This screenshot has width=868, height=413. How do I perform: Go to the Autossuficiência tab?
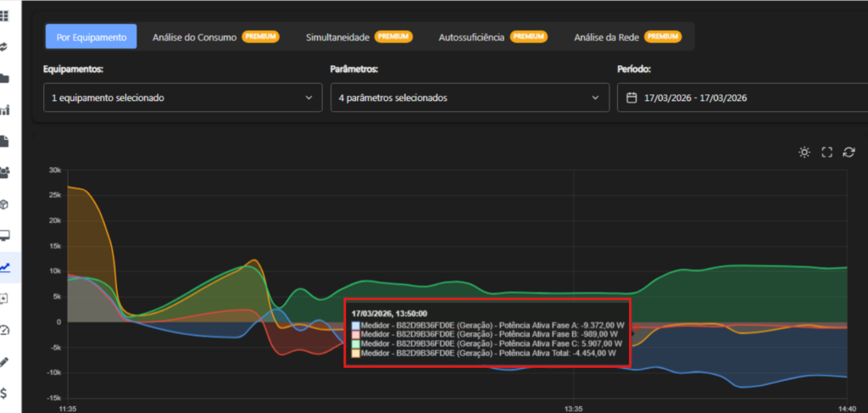tap(492, 37)
